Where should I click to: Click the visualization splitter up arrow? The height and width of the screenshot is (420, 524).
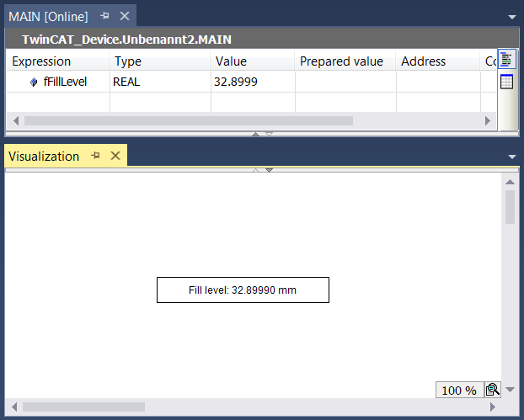pyautogui.click(x=255, y=170)
